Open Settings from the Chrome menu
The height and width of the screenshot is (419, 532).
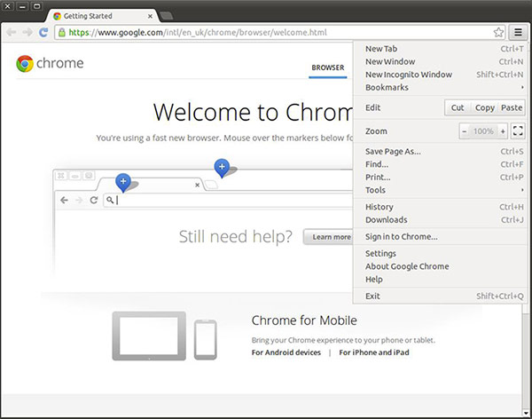440,254
